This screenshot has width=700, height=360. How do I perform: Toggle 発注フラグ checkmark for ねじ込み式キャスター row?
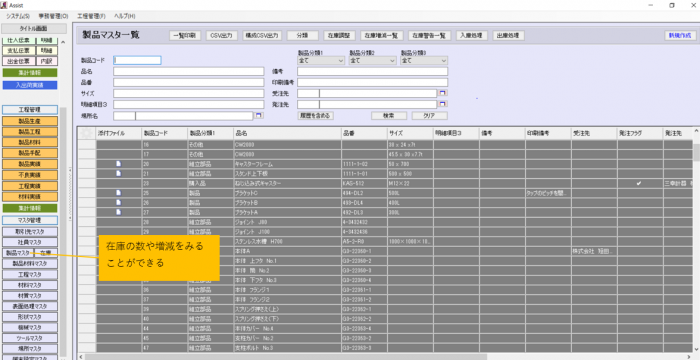click(x=639, y=183)
